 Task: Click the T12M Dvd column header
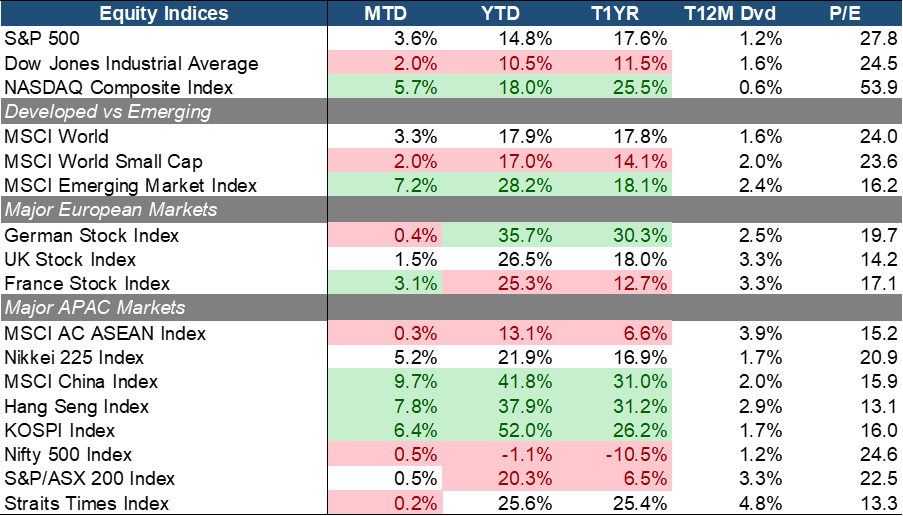point(728,14)
